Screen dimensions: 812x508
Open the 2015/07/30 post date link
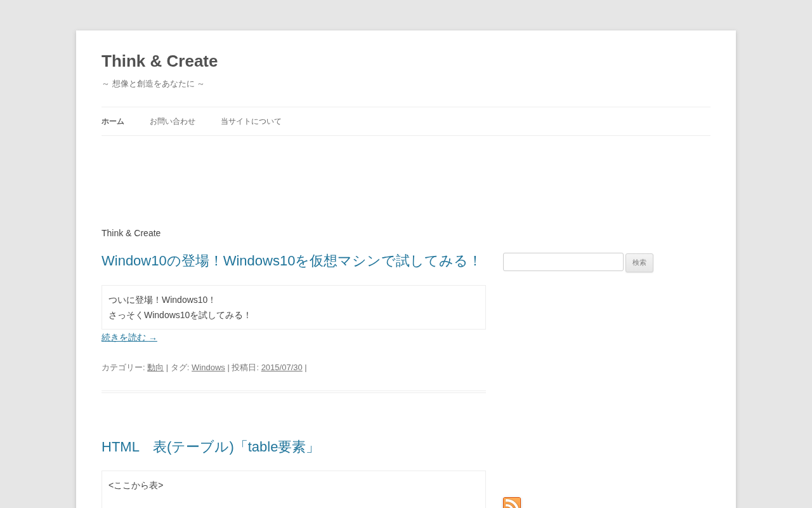coord(282,368)
